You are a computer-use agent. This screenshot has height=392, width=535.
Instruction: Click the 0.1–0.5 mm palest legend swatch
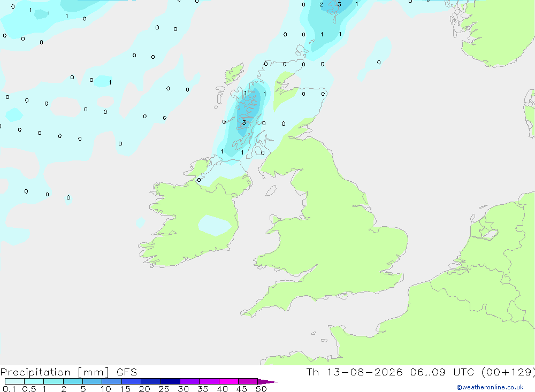14,381
